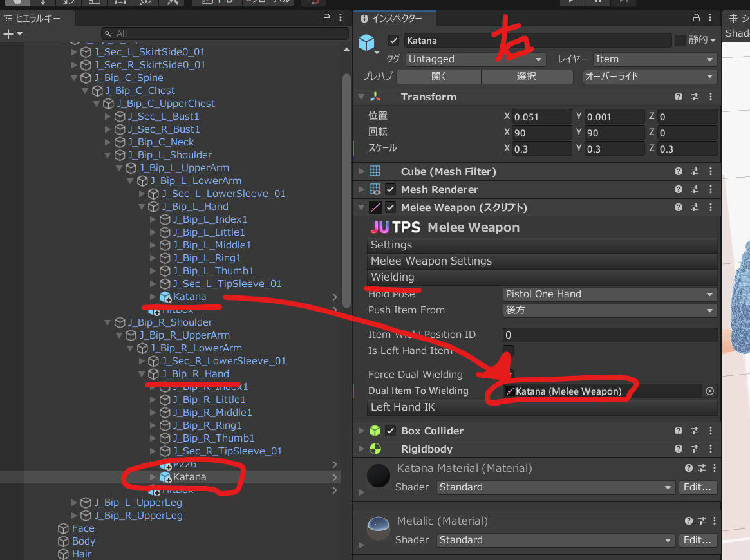Click the Katana Material preview sphere
This screenshot has width=750, height=560.
pos(379,476)
